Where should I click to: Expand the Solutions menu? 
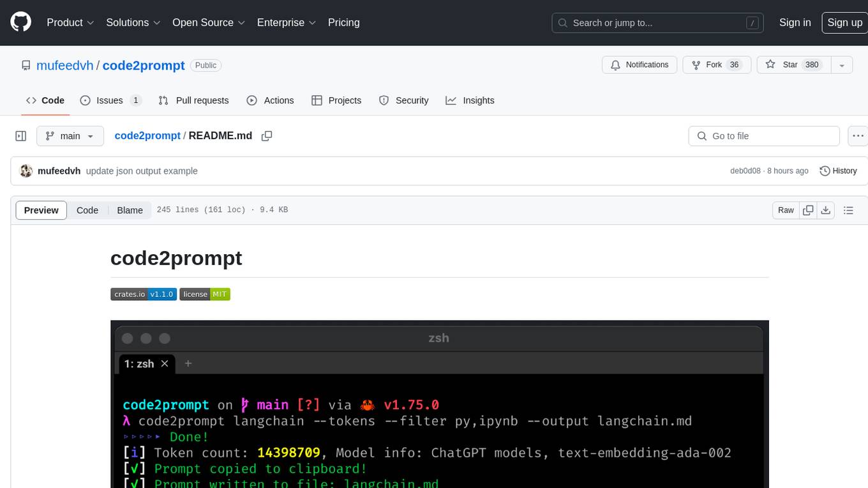coord(133,22)
